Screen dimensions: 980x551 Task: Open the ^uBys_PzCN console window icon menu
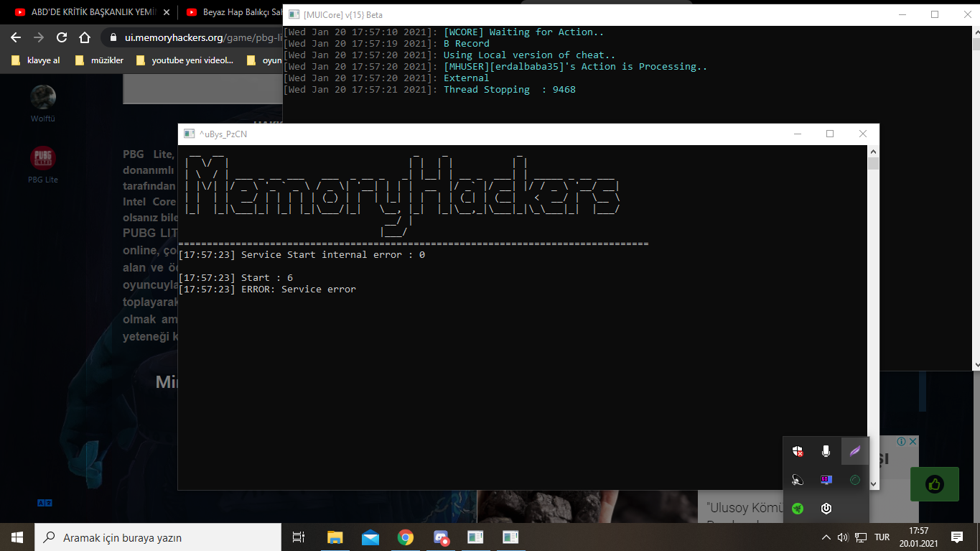(x=190, y=134)
